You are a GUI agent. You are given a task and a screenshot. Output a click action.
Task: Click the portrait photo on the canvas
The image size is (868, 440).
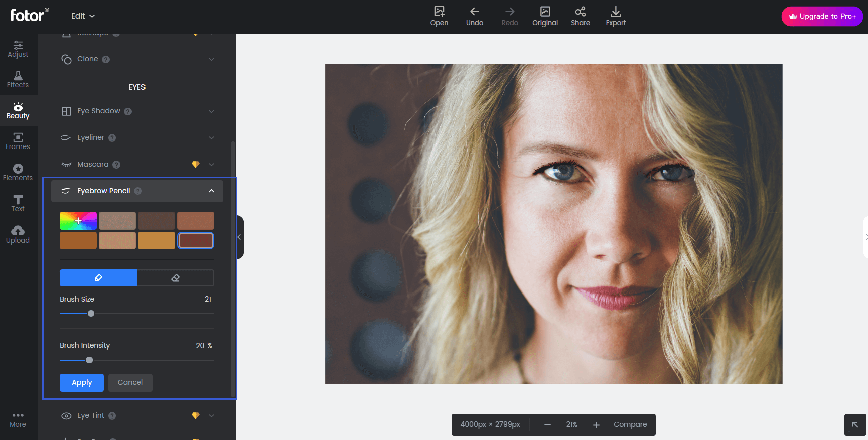coord(553,224)
